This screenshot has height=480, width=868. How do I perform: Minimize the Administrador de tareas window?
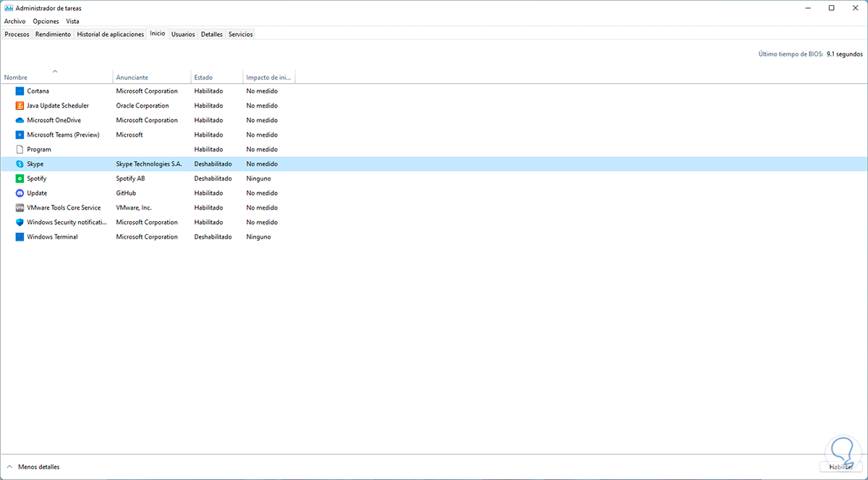[809, 8]
